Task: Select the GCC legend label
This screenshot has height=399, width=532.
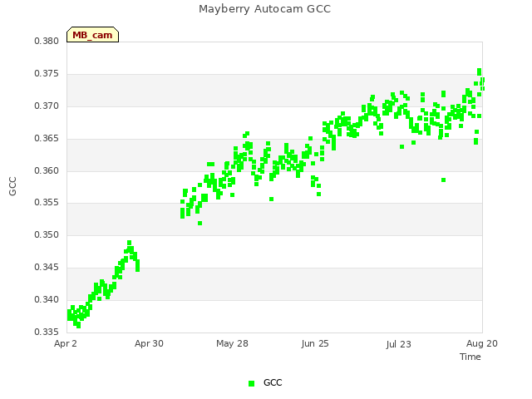Action: [273, 382]
